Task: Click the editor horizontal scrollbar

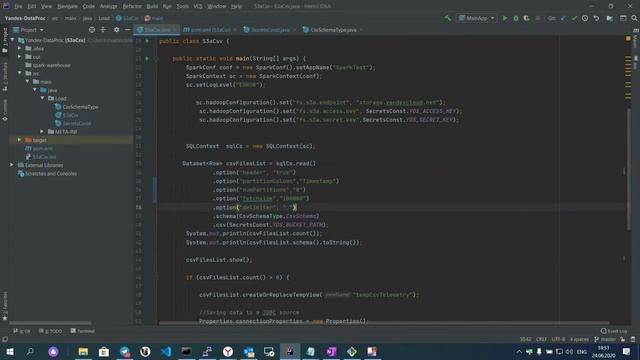Action: [384, 323]
